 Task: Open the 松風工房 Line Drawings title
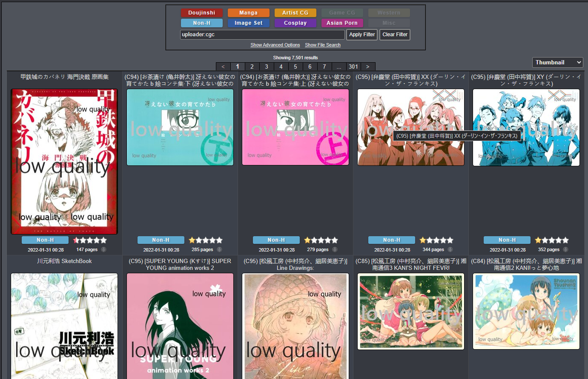click(x=295, y=264)
